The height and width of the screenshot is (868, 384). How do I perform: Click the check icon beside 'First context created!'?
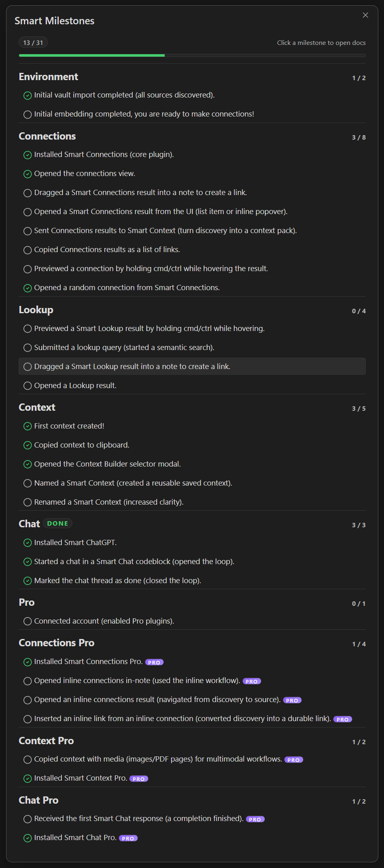pos(28,426)
